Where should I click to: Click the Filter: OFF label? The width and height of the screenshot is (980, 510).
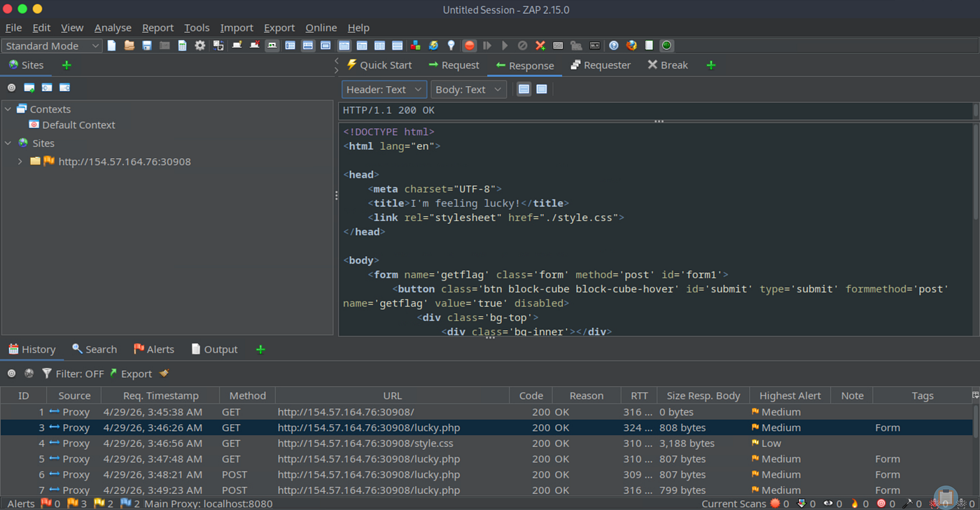point(80,374)
